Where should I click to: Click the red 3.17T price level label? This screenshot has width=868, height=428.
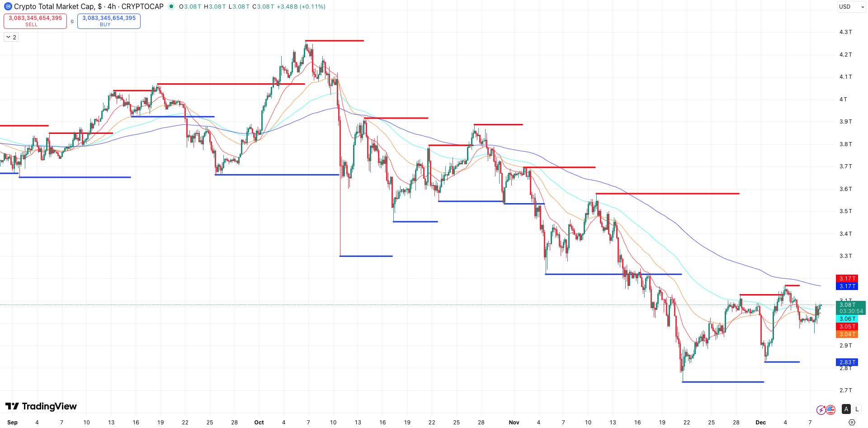click(847, 279)
